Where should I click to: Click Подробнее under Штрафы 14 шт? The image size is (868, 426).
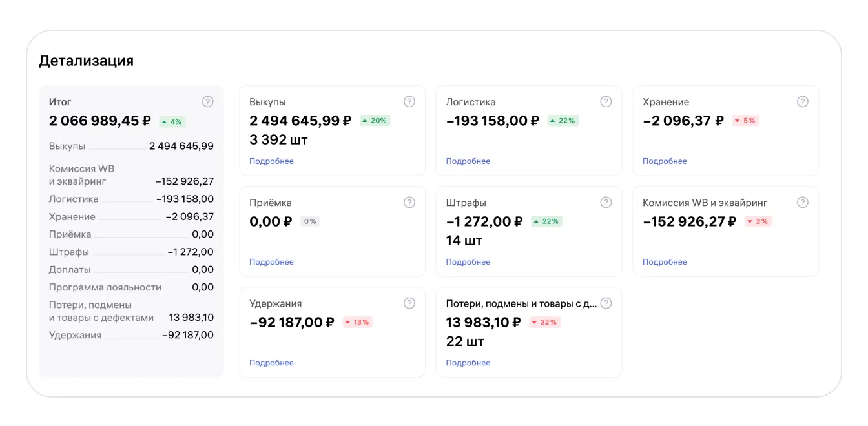[x=468, y=262]
